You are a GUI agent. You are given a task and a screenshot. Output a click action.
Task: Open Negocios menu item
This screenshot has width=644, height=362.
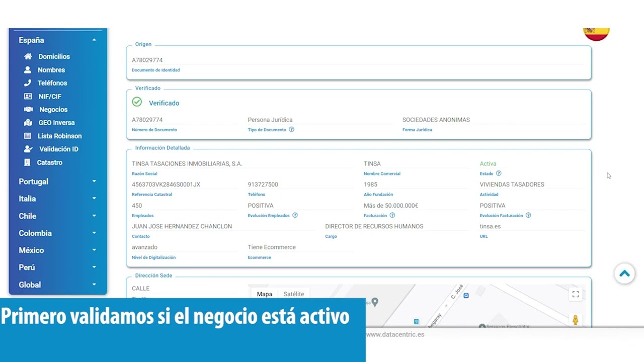point(53,110)
